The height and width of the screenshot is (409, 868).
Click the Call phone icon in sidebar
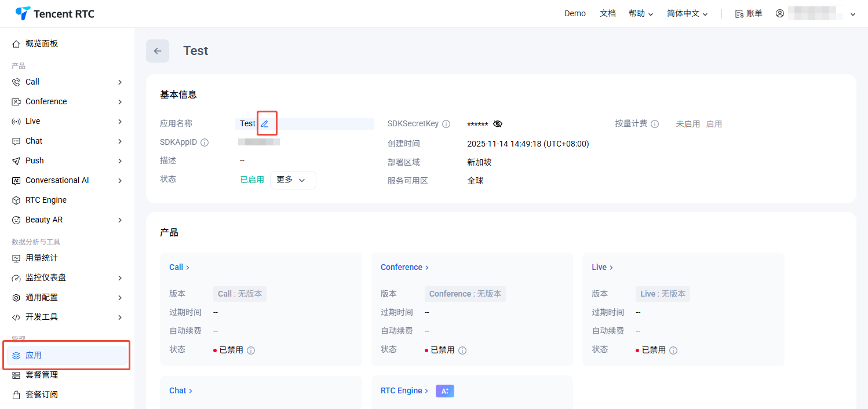point(16,82)
